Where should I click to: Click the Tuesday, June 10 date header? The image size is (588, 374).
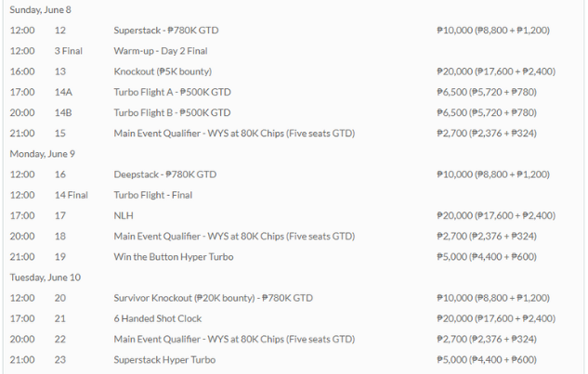tap(45, 277)
